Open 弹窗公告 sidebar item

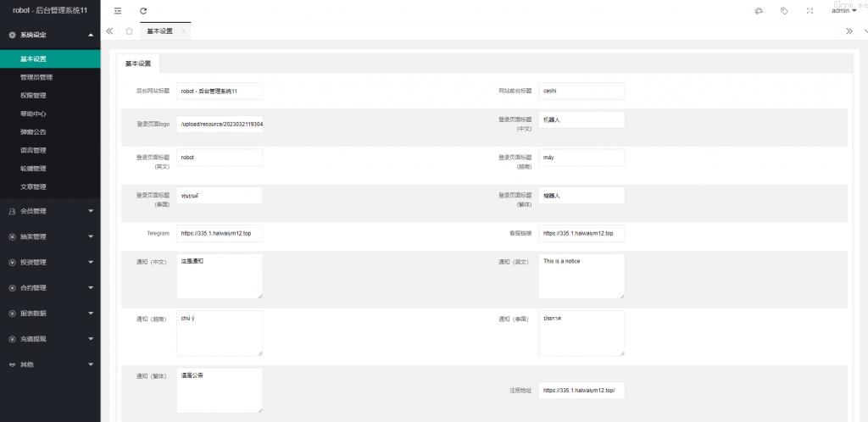coord(33,131)
